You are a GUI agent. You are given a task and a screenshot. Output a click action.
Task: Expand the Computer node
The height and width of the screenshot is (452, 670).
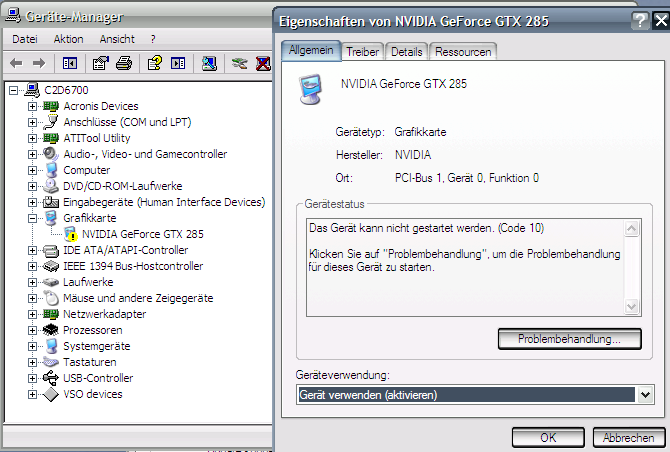tap(32, 170)
